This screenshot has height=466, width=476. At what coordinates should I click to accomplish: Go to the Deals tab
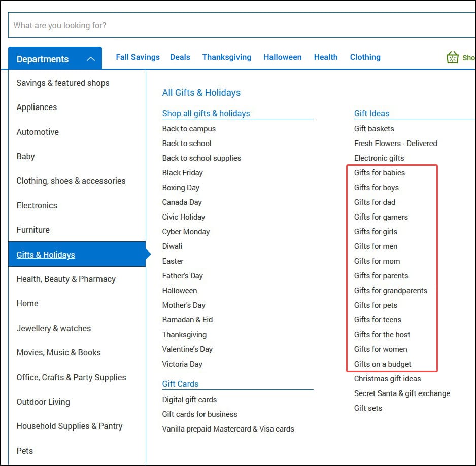180,57
